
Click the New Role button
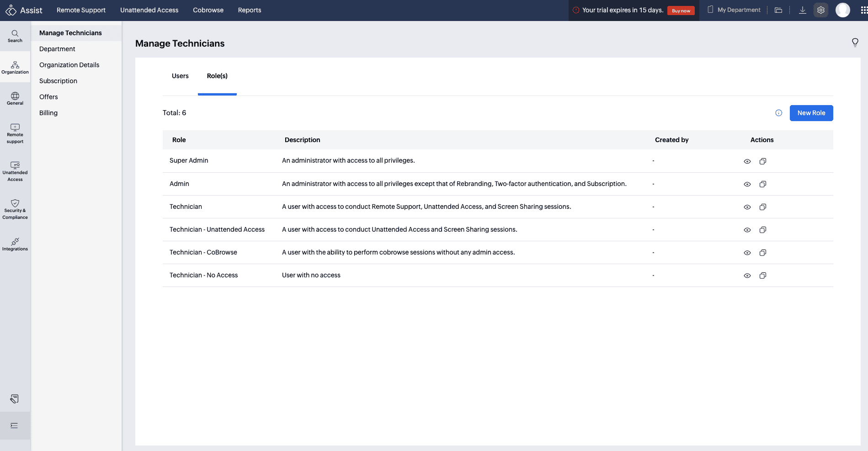[x=811, y=113]
